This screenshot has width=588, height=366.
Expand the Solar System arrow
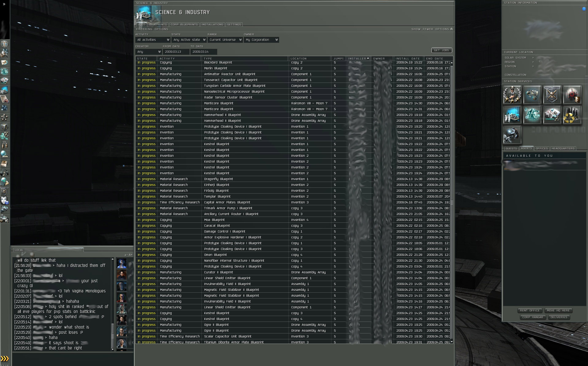click(x=533, y=58)
